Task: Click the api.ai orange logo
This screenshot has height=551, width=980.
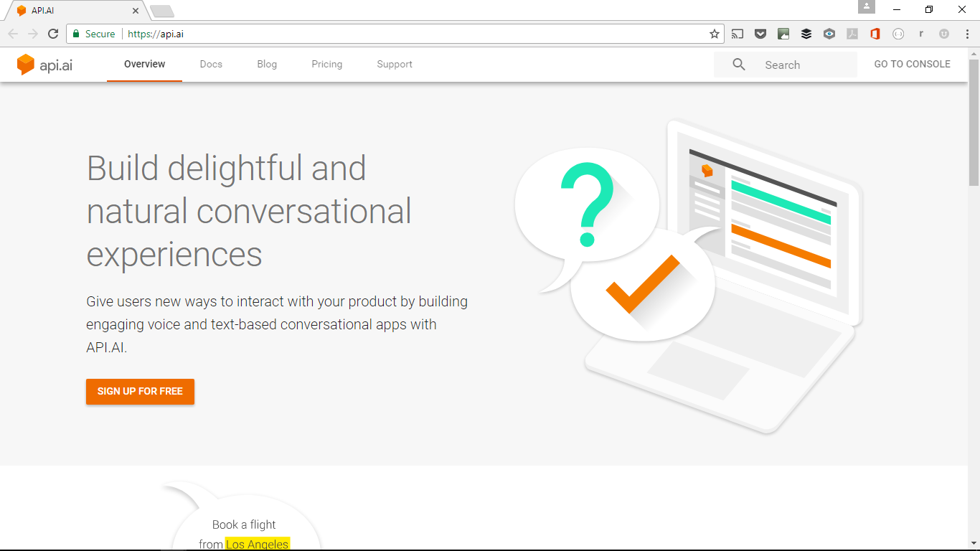Action: tap(44, 65)
